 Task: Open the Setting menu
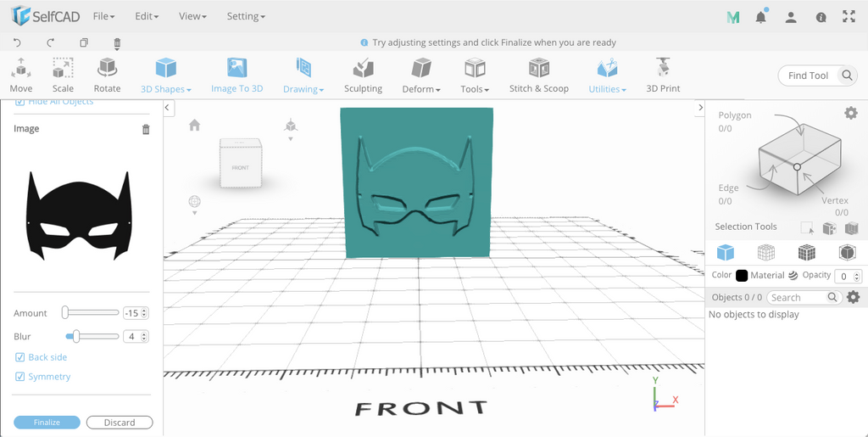246,17
